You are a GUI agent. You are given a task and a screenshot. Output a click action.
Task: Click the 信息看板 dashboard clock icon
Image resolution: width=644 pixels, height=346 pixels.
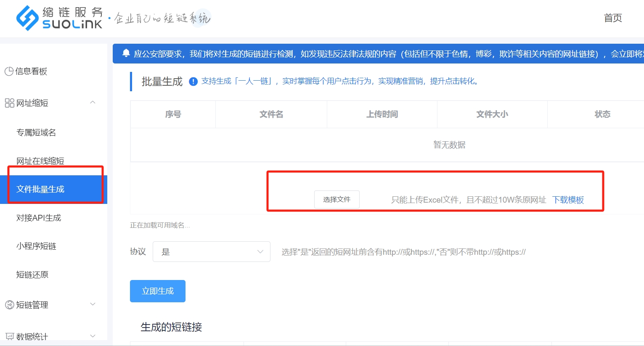9,71
